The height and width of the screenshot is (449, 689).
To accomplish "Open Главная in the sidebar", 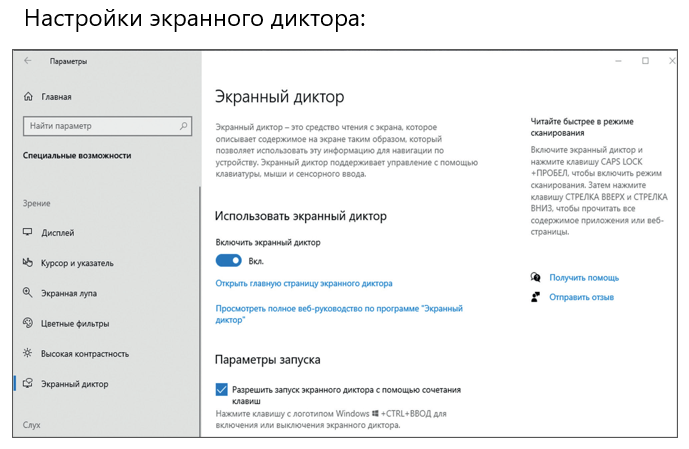I will click(x=56, y=97).
